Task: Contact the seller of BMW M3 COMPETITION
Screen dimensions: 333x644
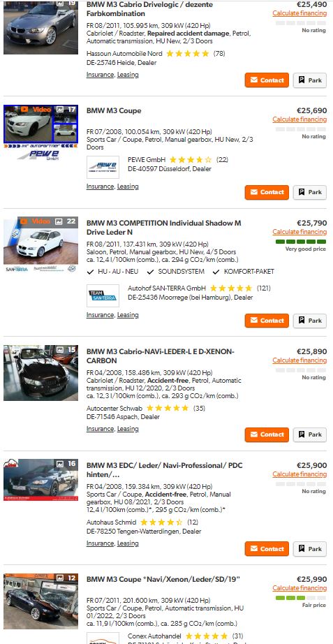Action: (267, 321)
